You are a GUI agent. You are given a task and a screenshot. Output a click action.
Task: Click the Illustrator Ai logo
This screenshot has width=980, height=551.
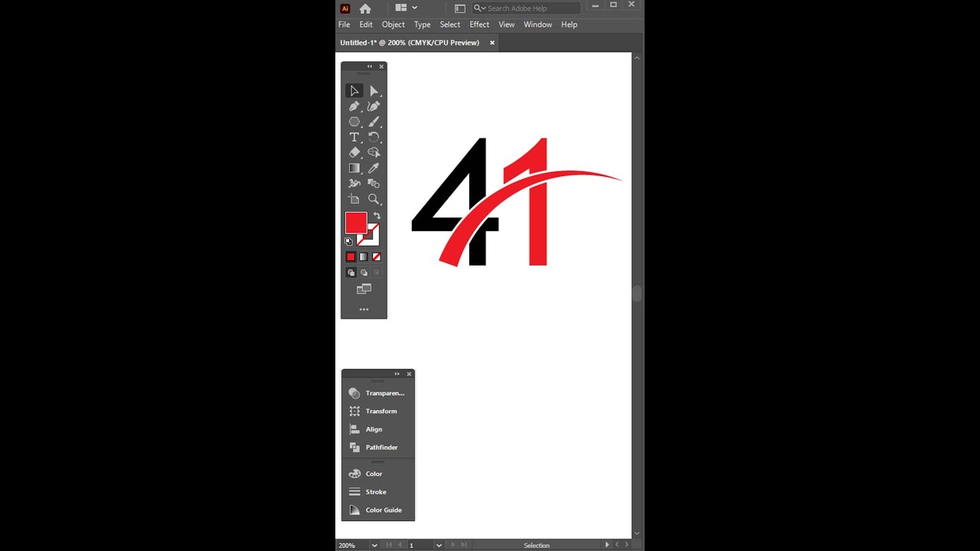tap(345, 8)
